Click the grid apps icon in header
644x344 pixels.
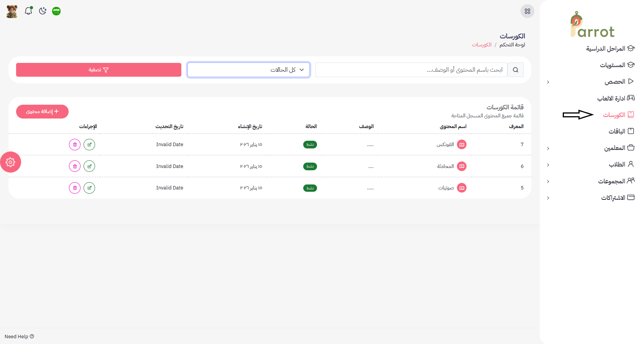pos(527,11)
